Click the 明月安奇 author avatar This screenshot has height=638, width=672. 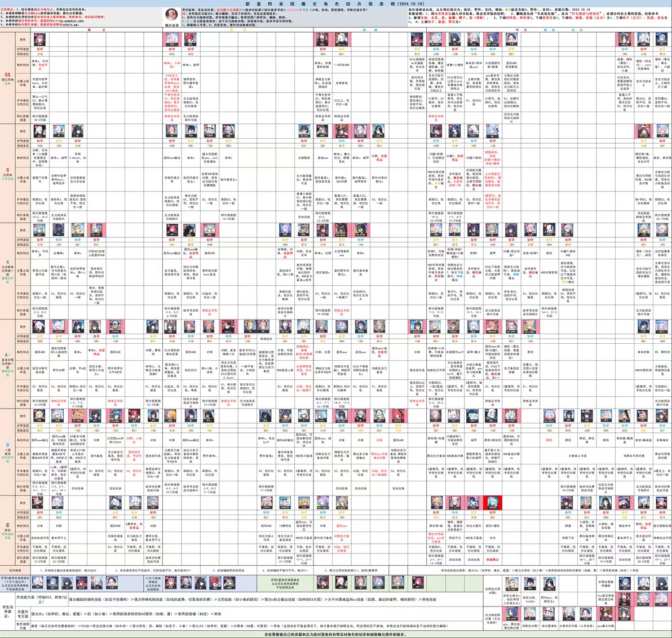coord(171,14)
